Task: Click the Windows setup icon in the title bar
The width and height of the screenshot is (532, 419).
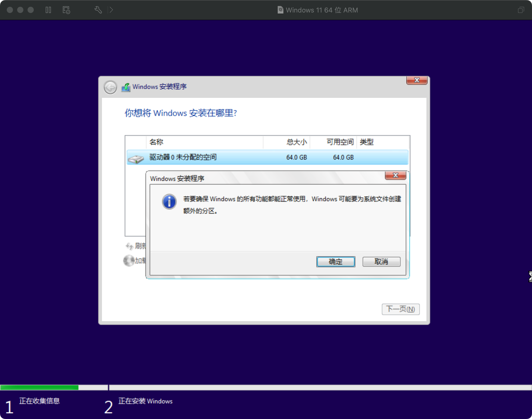Action: [126, 87]
